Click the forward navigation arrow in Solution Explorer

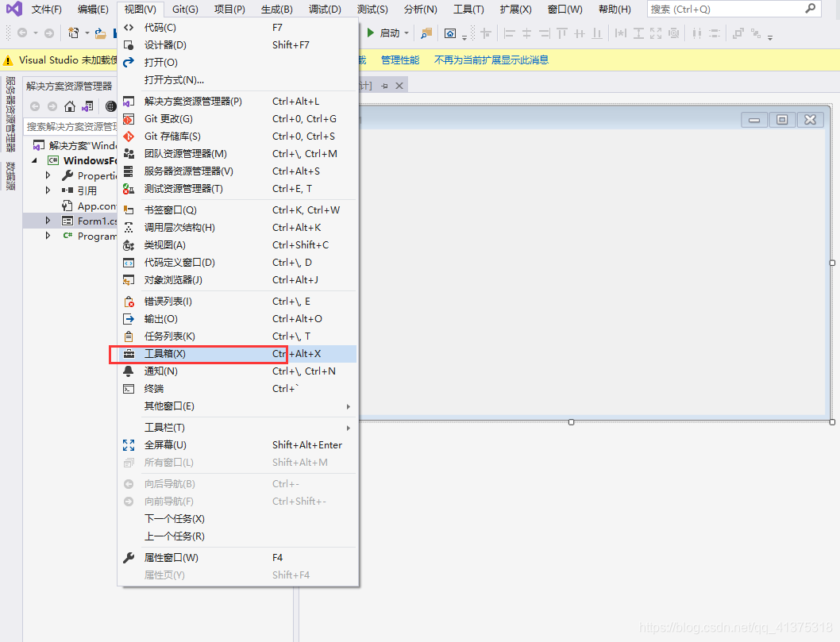(52, 106)
